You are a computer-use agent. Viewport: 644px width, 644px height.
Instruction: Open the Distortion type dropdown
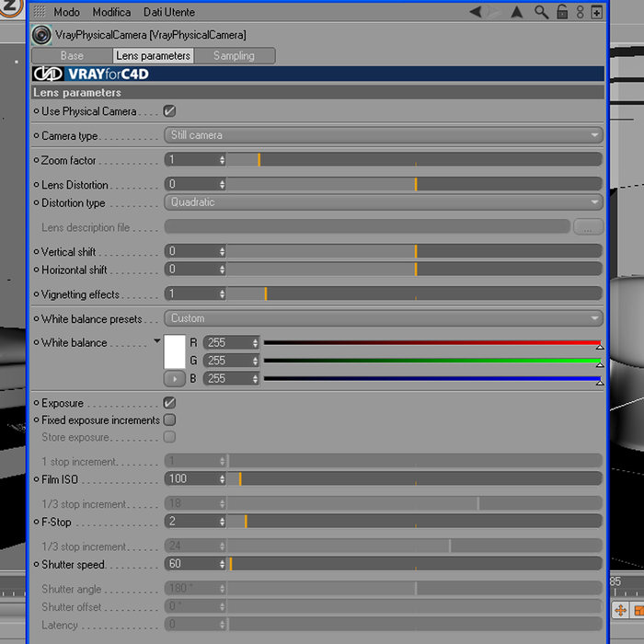pos(384,202)
